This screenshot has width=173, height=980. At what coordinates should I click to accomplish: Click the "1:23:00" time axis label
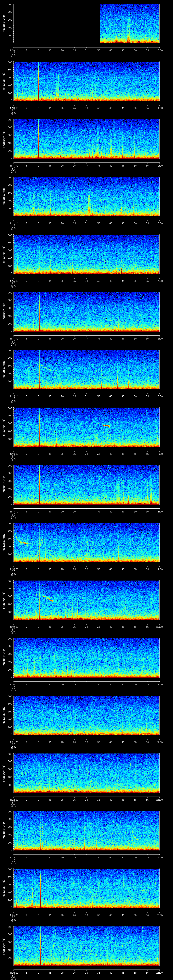click(14, 857)
